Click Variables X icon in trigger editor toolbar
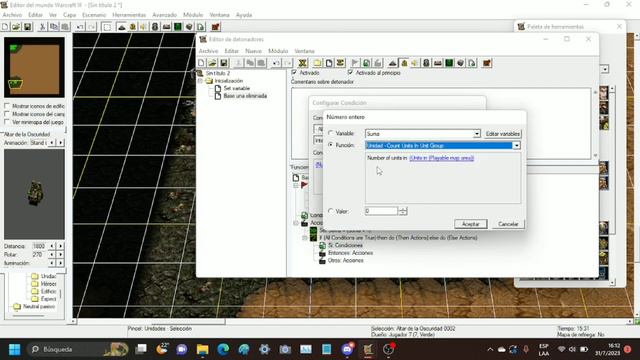The width and height of the screenshot is (640, 360). tap(302, 63)
